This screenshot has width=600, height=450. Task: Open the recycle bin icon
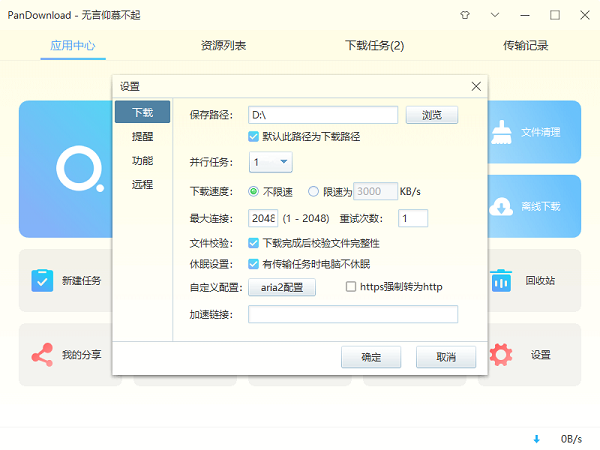pos(501,280)
